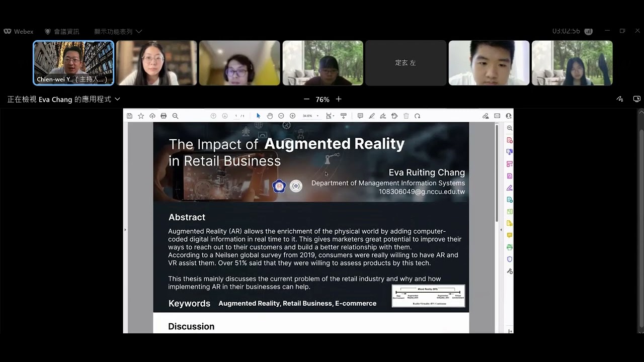Click the PDF vertical scrollbar
The height and width of the screenshot is (362, 644).
click(497, 173)
